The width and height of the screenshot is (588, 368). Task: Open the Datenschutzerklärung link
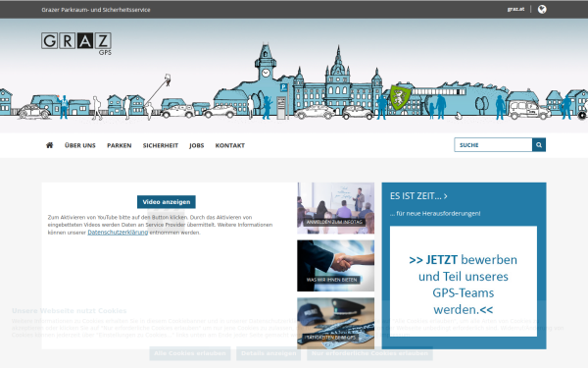point(118,233)
